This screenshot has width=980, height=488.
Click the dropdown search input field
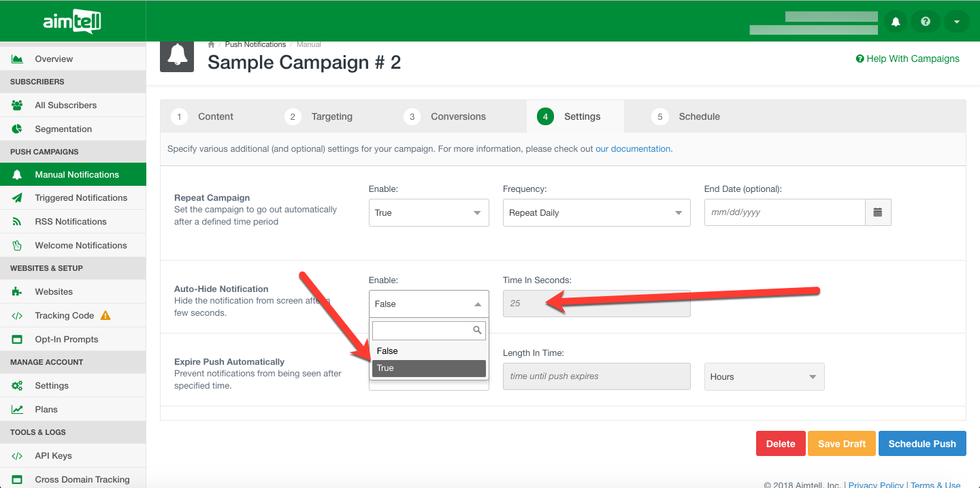423,330
